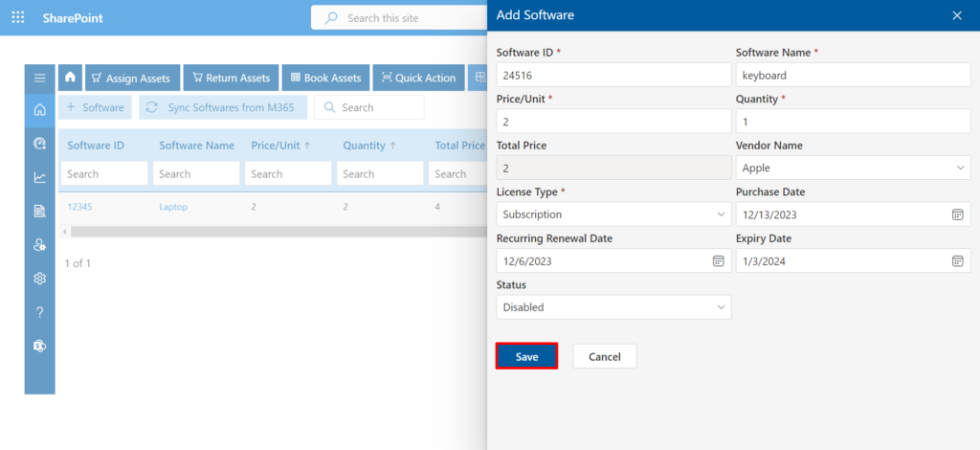Open Recurring Renewal Date calendar picker

tap(718, 261)
